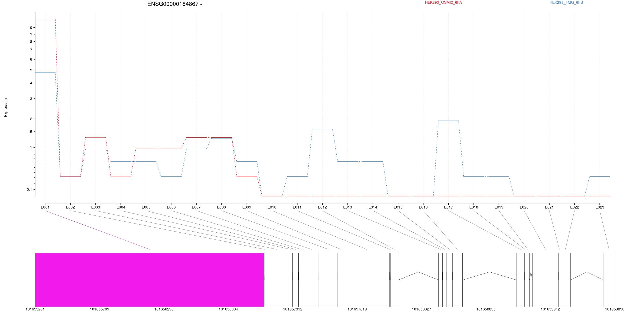Screen dimensions: 644x322
Task: Click the E002 exon label
Action: point(70,207)
